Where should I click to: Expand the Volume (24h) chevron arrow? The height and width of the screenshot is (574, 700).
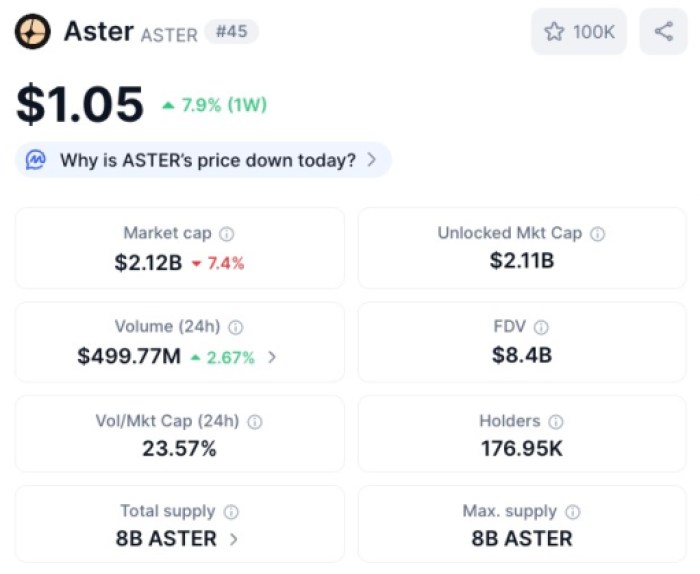point(272,357)
